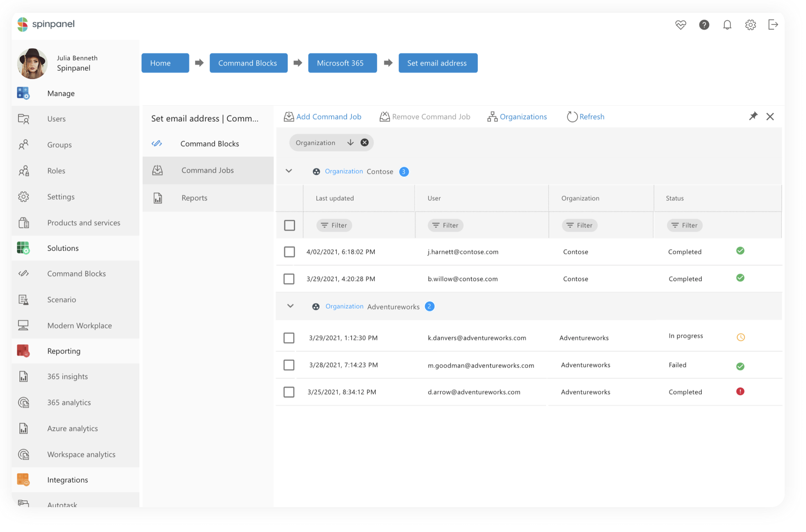806x532 pixels.
Task: Open Command Blocks in the left sidebar
Action: [75, 273]
